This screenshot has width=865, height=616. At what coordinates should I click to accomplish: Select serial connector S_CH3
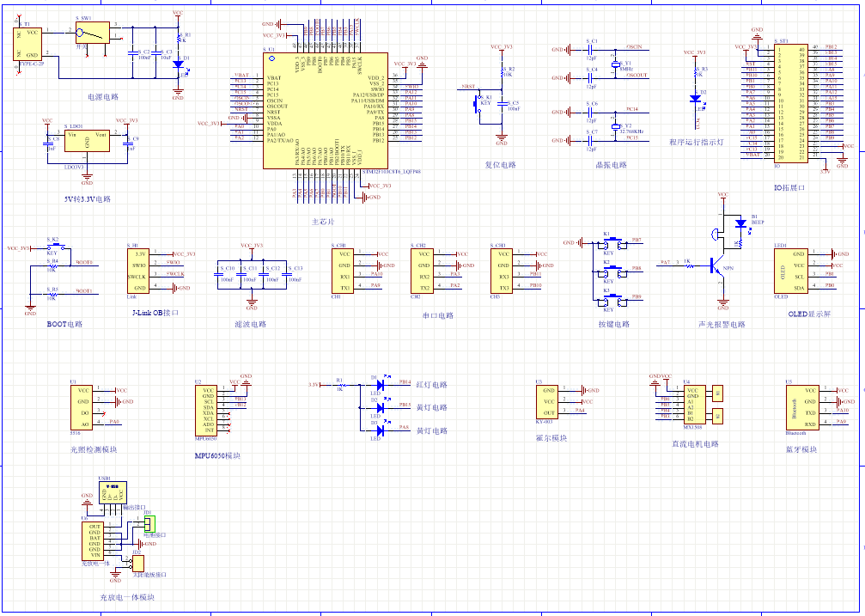coord(502,271)
